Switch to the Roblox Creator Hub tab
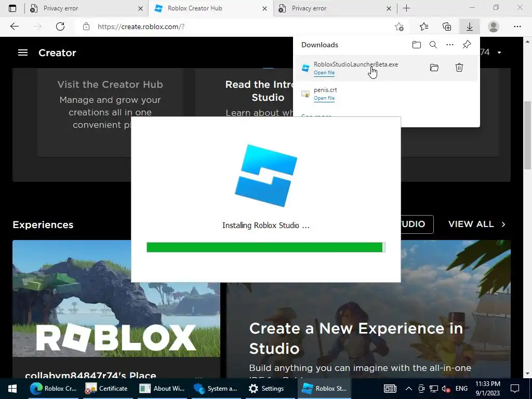The width and height of the screenshot is (532, 399). click(x=210, y=8)
